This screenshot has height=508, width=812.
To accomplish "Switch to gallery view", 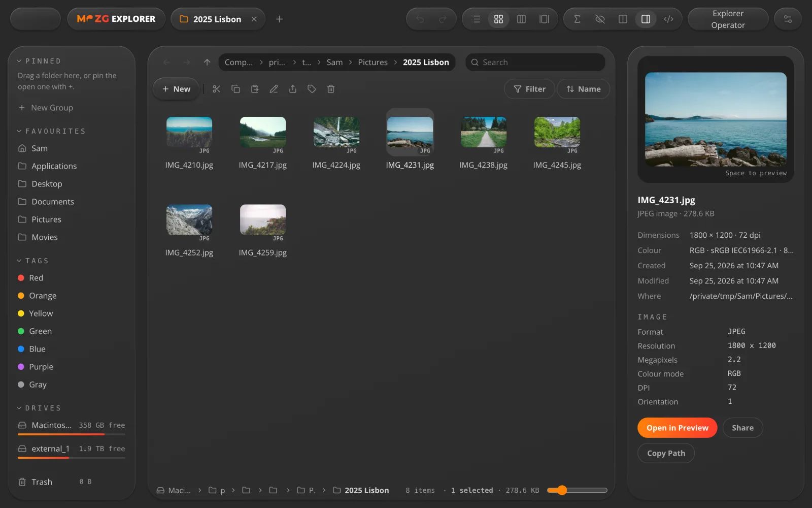I will tap(544, 19).
